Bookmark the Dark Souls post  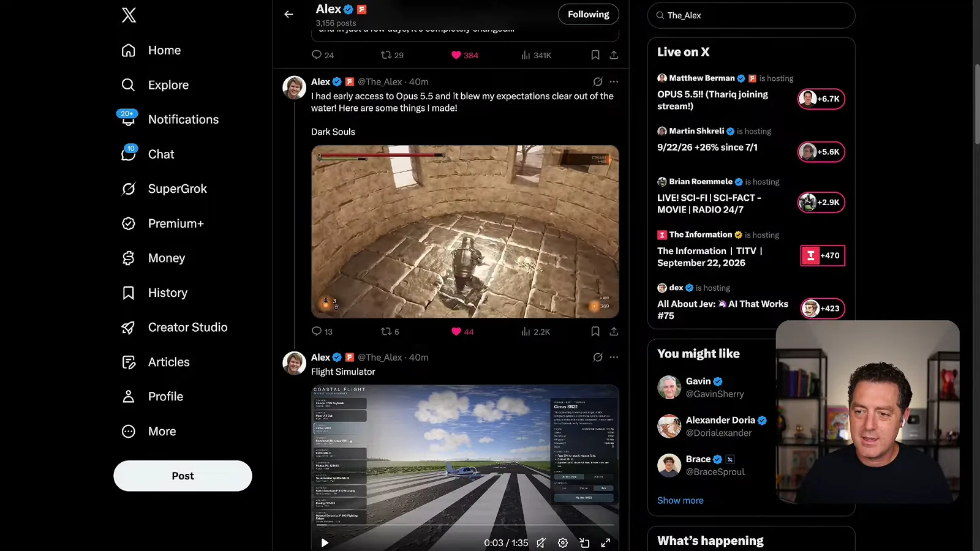click(x=595, y=331)
